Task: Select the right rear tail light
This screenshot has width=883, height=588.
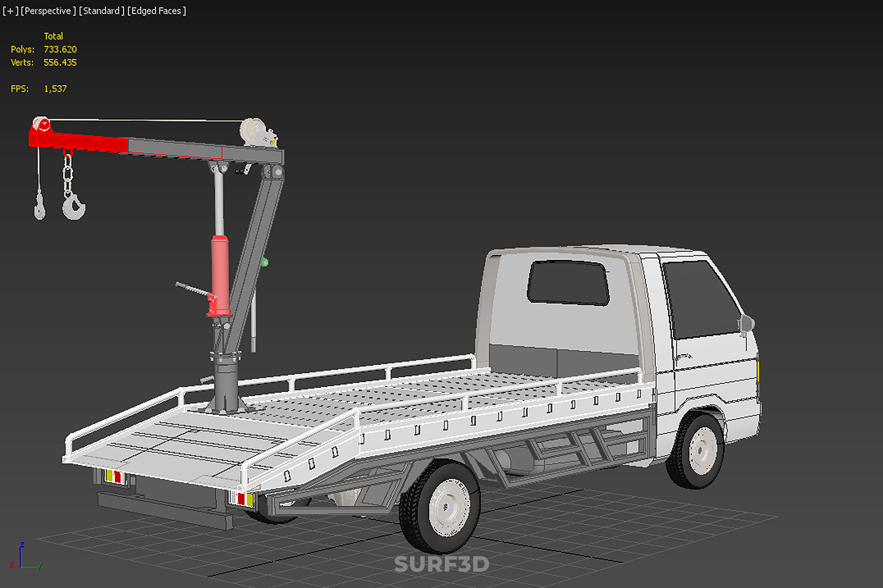Action: [244, 499]
